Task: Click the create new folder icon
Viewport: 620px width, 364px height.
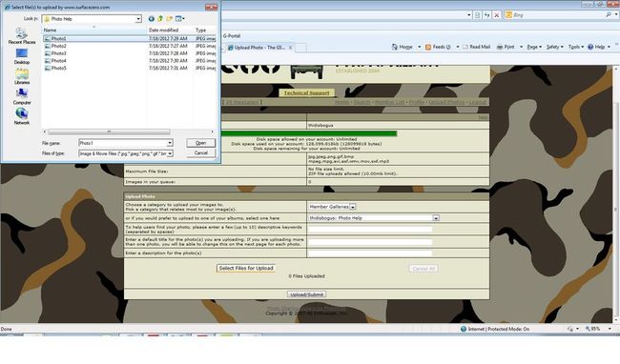Action: pyautogui.click(x=169, y=18)
